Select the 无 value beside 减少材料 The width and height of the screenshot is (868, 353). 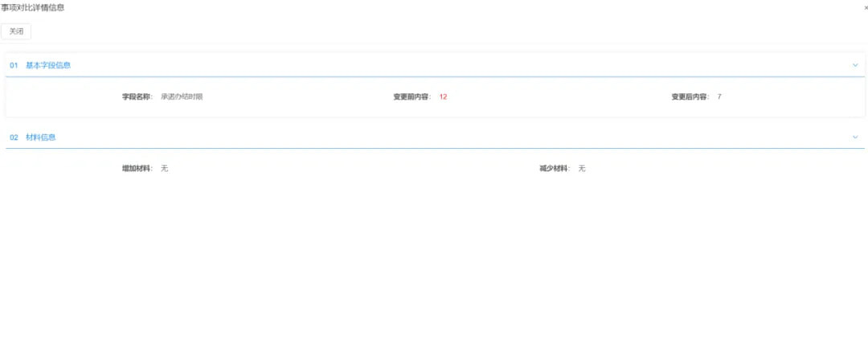pyautogui.click(x=583, y=169)
